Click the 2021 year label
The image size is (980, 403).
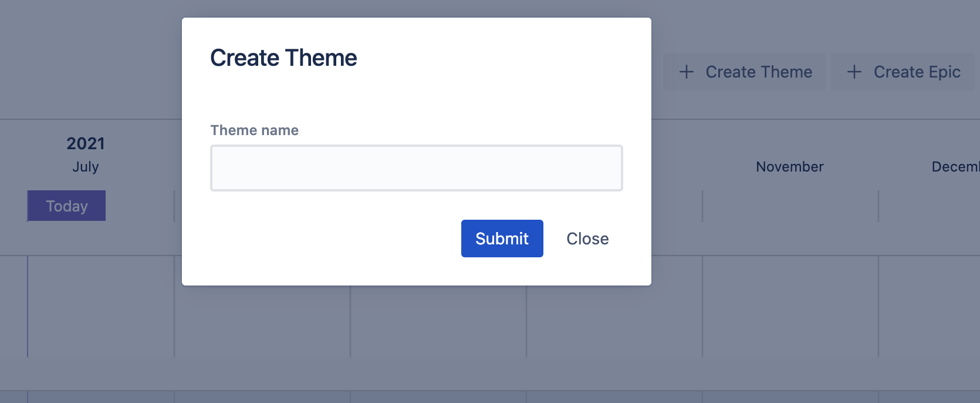pyautogui.click(x=86, y=143)
